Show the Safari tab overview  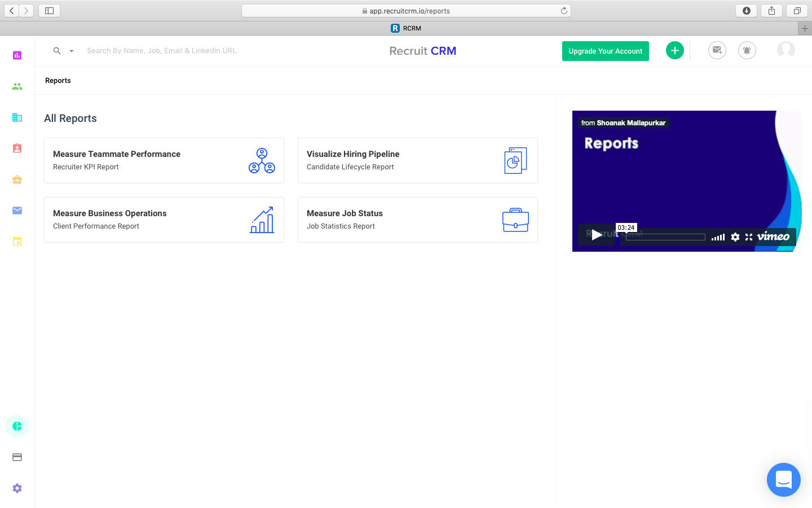[797, 11]
